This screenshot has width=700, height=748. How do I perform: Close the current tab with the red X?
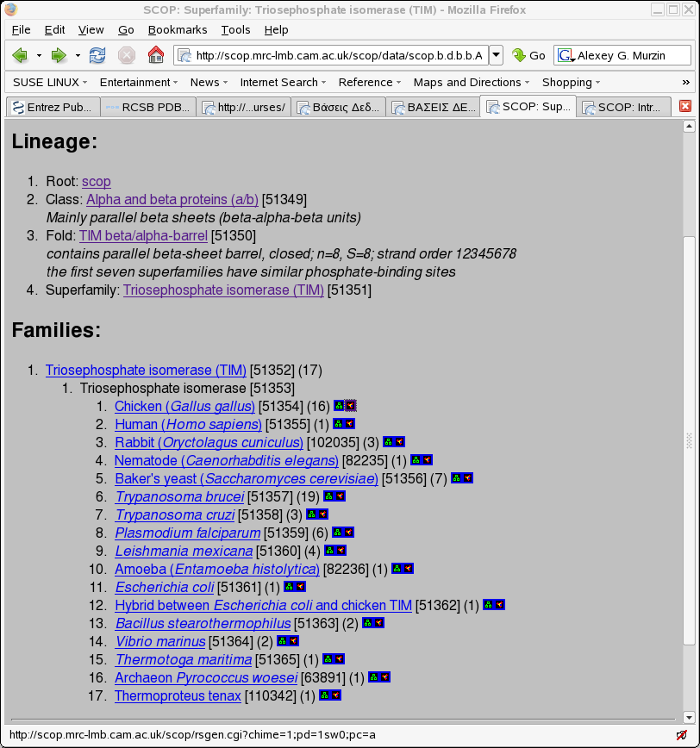point(685,106)
